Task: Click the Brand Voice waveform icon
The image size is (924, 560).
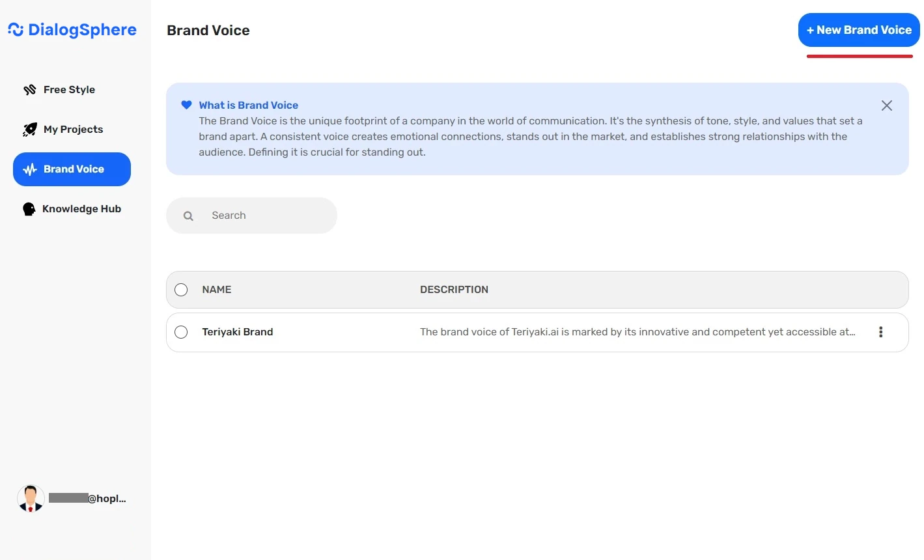Action: (29, 169)
